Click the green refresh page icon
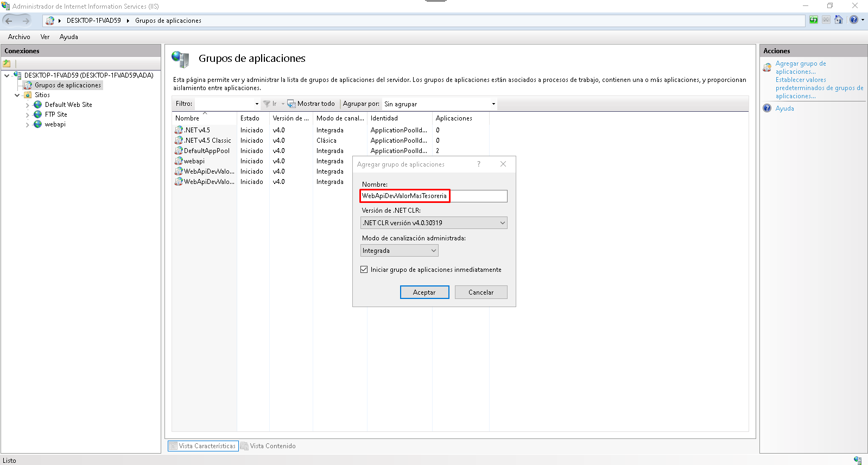This screenshot has width=868, height=465. (x=813, y=20)
